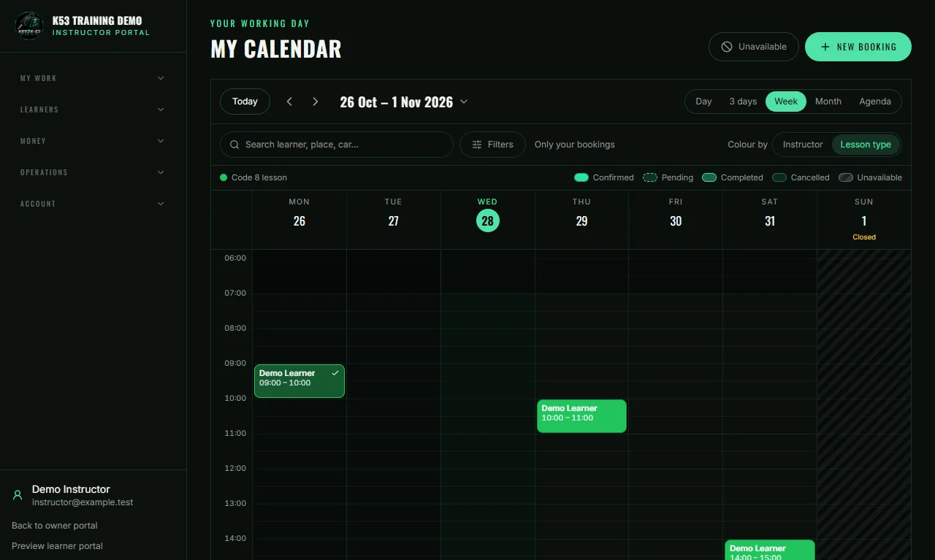
Task: Switch to 3 days view
Action: pyautogui.click(x=743, y=101)
